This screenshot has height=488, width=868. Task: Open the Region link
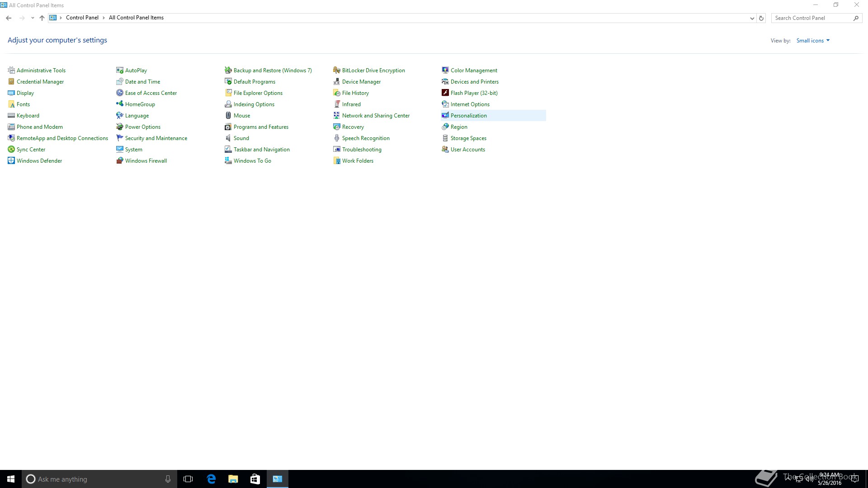click(x=459, y=127)
